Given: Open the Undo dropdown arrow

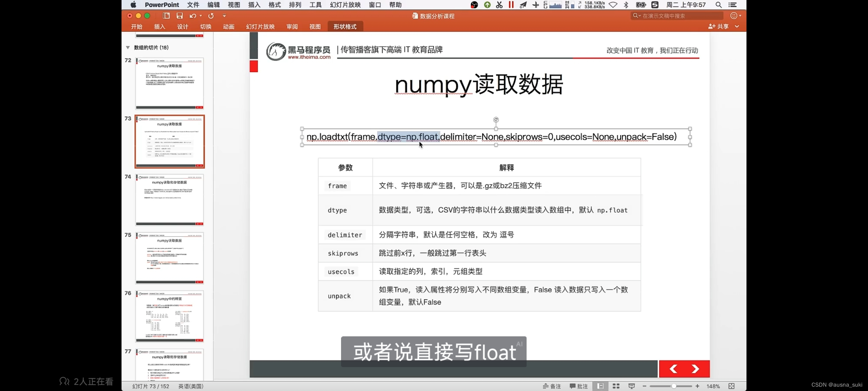Looking at the screenshot, I should (x=200, y=16).
